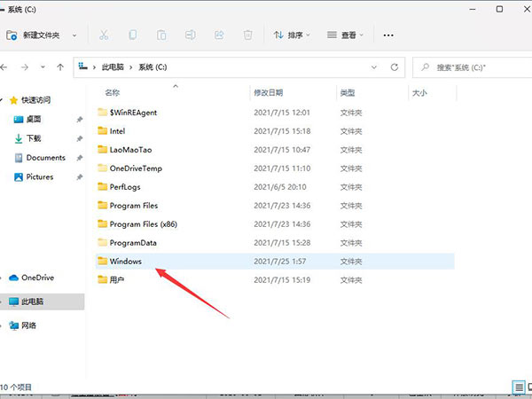Viewport: 532px width, 399px height.
Task: Click the Paste icon in toolbar
Action: pos(161,35)
